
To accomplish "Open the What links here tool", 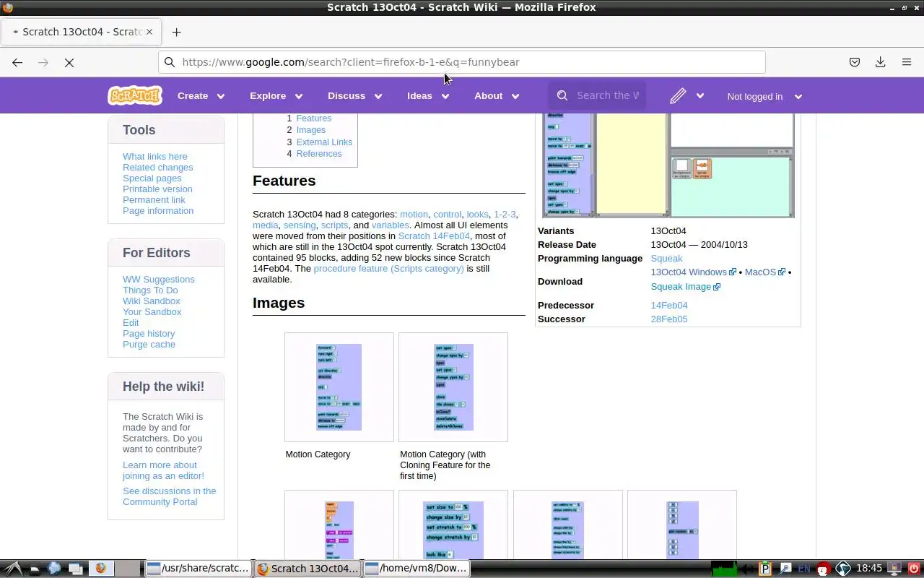I will point(154,156).
